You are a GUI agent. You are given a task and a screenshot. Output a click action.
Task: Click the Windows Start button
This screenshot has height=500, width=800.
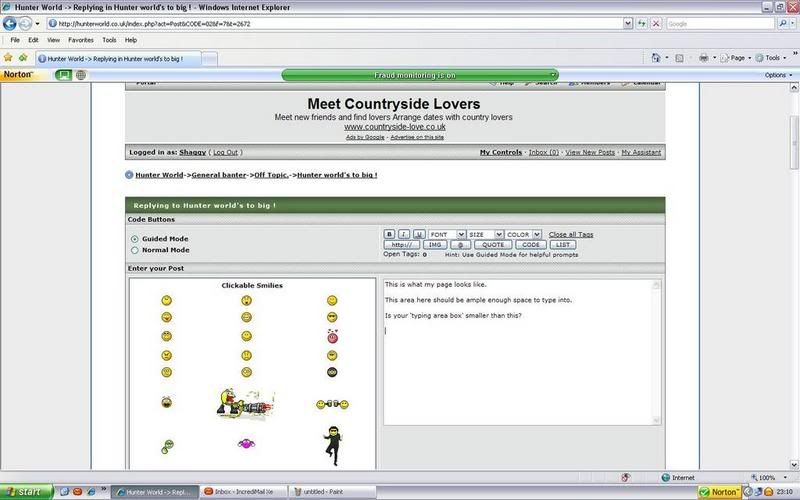tap(22, 492)
